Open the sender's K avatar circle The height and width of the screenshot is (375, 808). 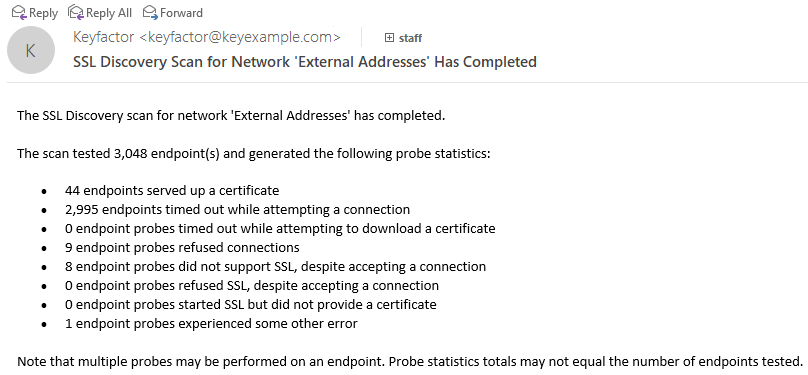[31, 50]
